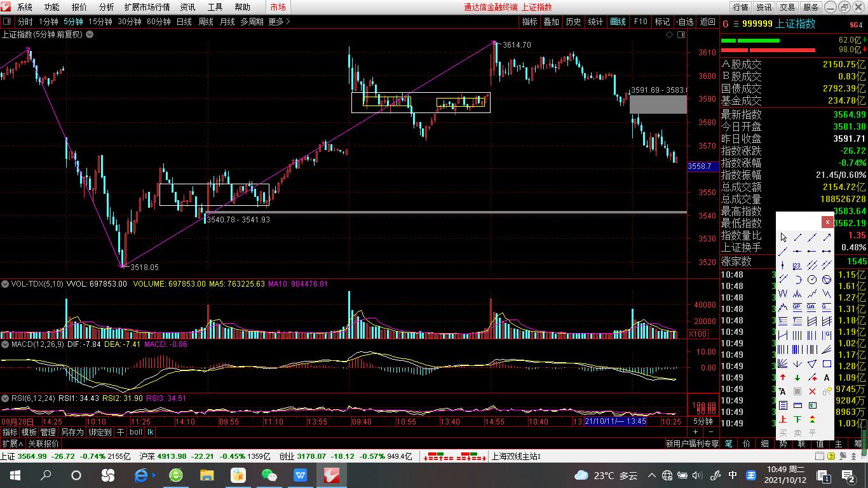
Task: Open WPS Writer from the taskbar
Action: tap(300, 475)
